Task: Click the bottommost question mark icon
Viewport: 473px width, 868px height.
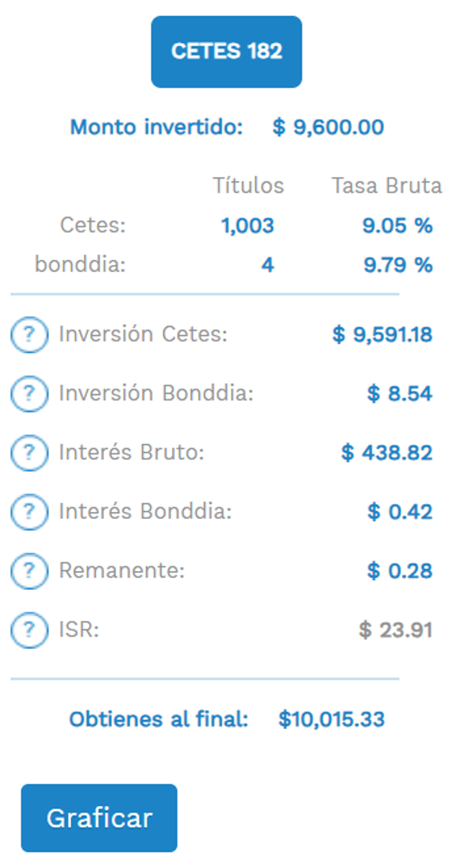Action: click(x=29, y=630)
